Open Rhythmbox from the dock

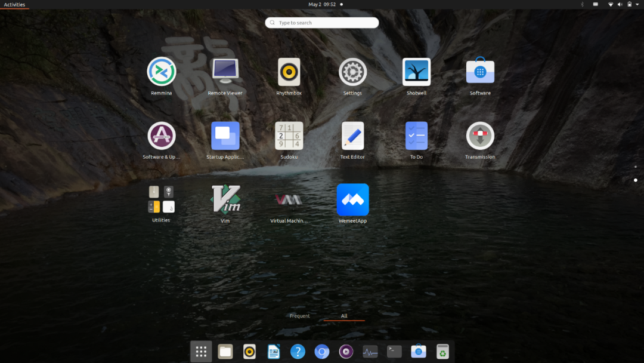coord(249,352)
